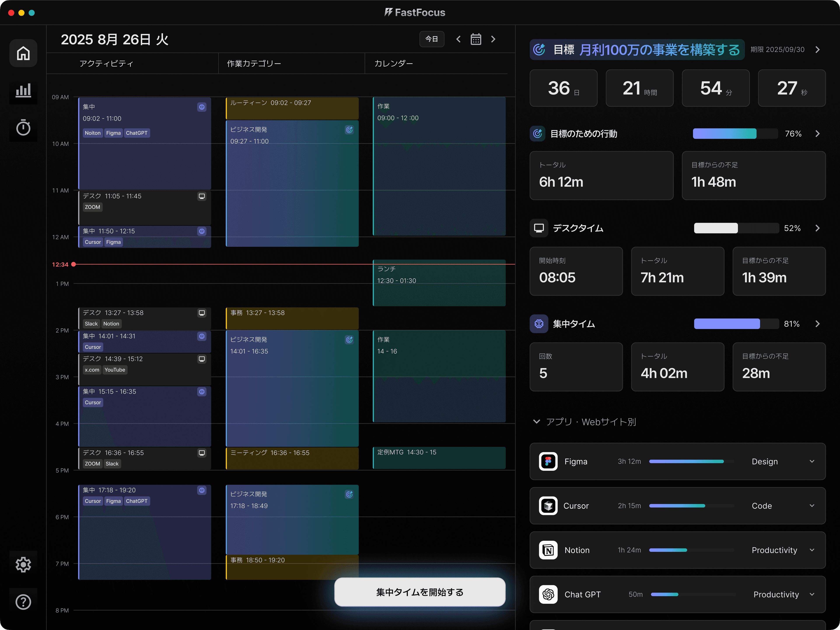This screenshot has width=840, height=630.
Task: Click the Figma app icon
Action: click(548, 461)
